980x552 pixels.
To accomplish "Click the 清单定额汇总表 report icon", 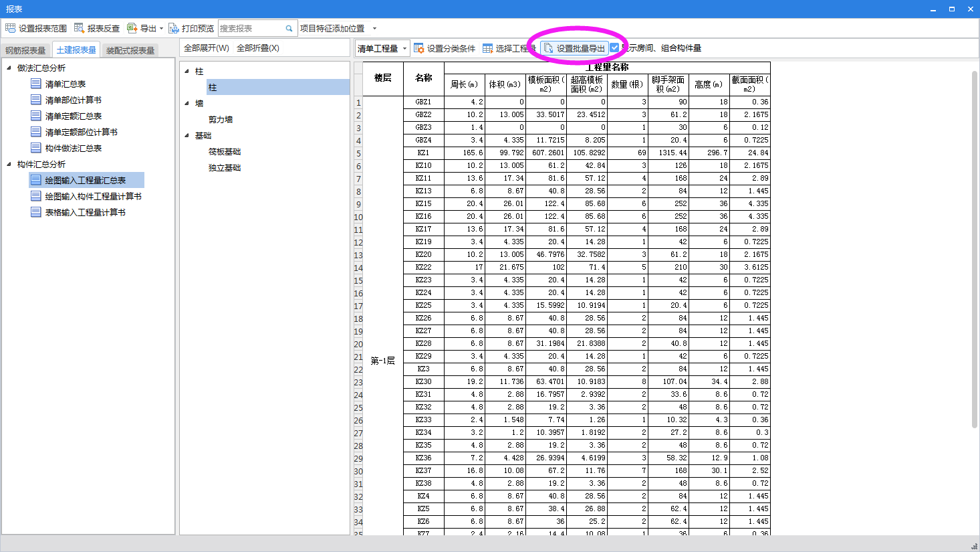I will (x=36, y=116).
